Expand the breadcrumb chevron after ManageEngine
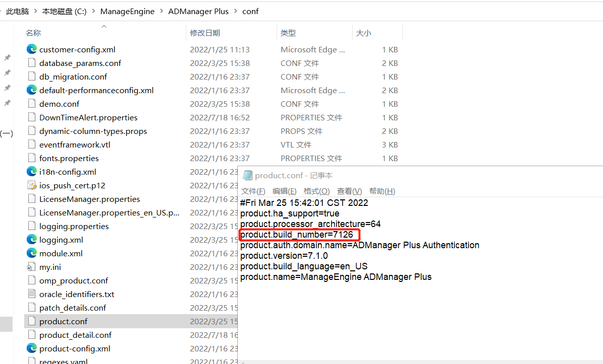The image size is (603, 364). (x=161, y=11)
